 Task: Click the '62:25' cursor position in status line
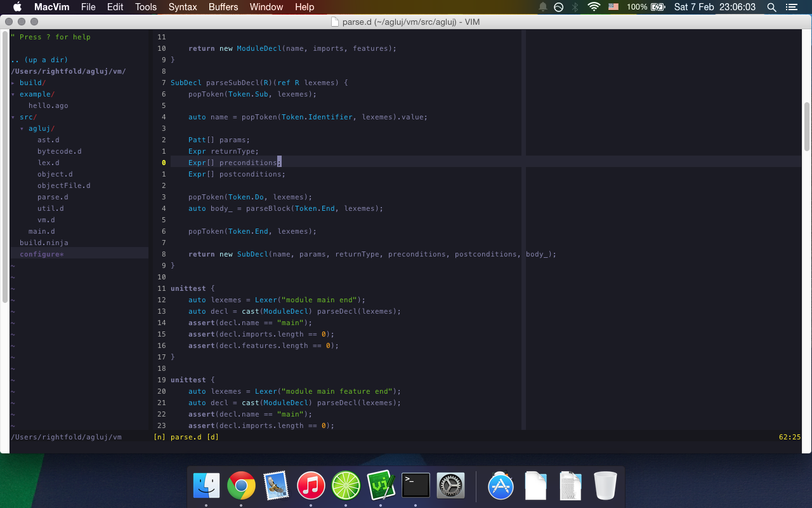790,437
